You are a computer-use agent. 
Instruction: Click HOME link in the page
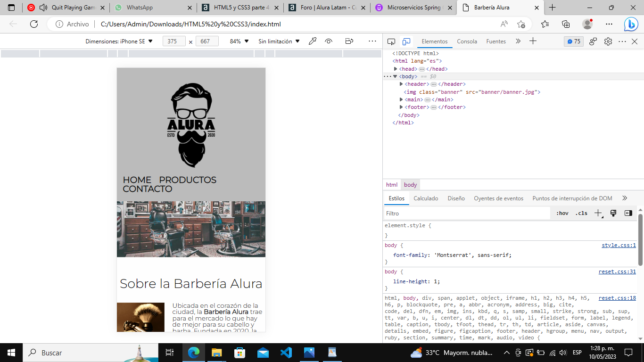tap(137, 180)
